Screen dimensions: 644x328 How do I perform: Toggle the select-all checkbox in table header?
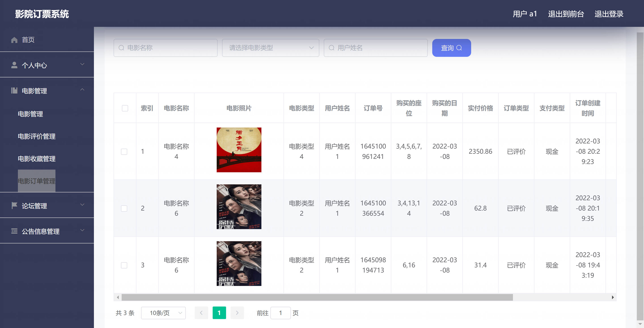click(125, 108)
